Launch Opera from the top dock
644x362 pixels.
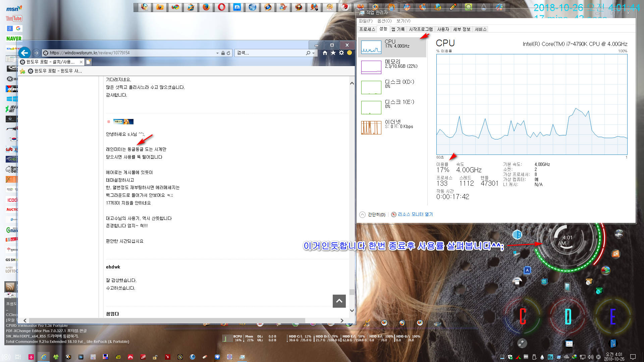(222, 7)
